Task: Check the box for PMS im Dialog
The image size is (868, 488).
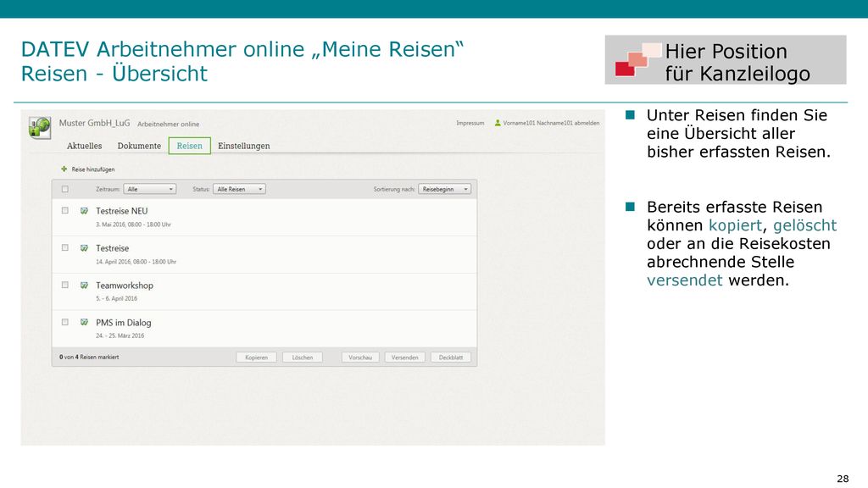Action: tap(64, 321)
